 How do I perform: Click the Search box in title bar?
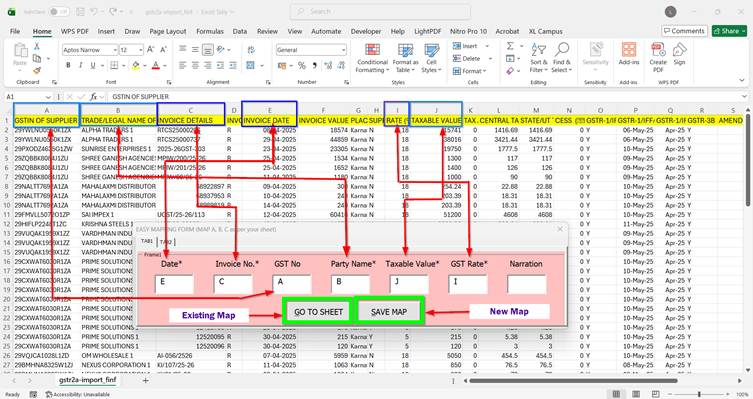pyautogui.click(x=380, y=12)
